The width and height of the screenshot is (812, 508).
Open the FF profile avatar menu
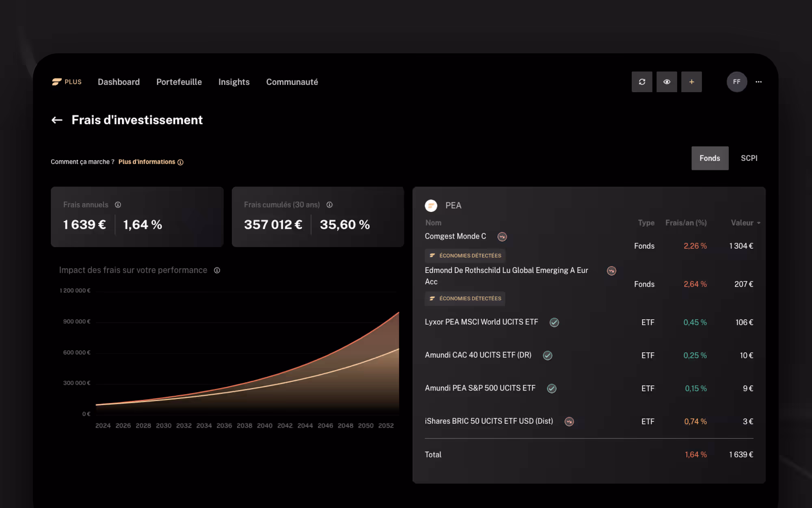(736, 82)
